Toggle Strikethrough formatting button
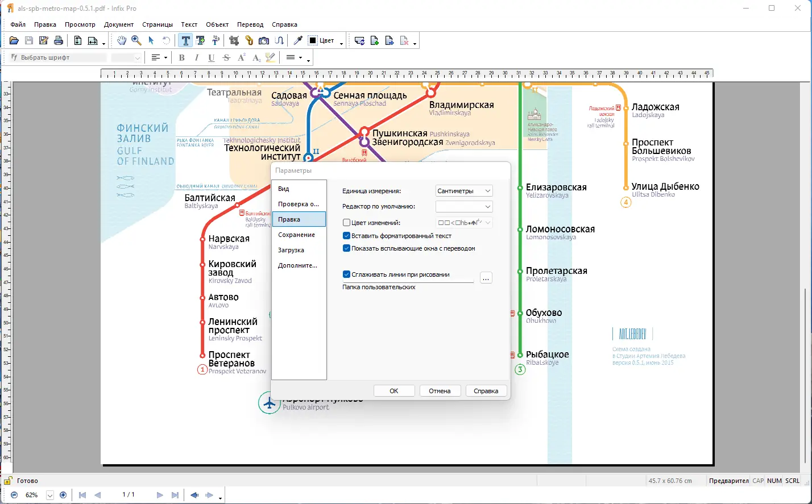Image resolution: width=812 pixels, height=504 pixels. click(x=226, y=57)
